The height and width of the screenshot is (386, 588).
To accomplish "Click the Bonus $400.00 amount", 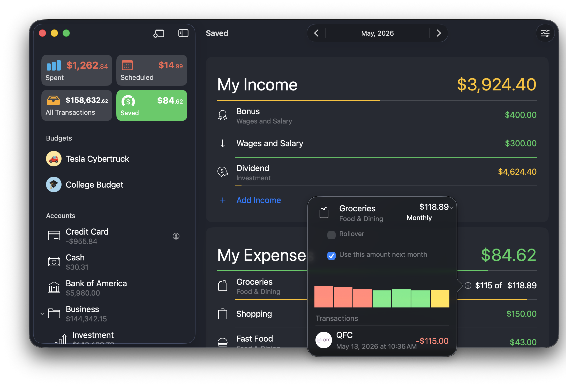I will tap(521, 115).
